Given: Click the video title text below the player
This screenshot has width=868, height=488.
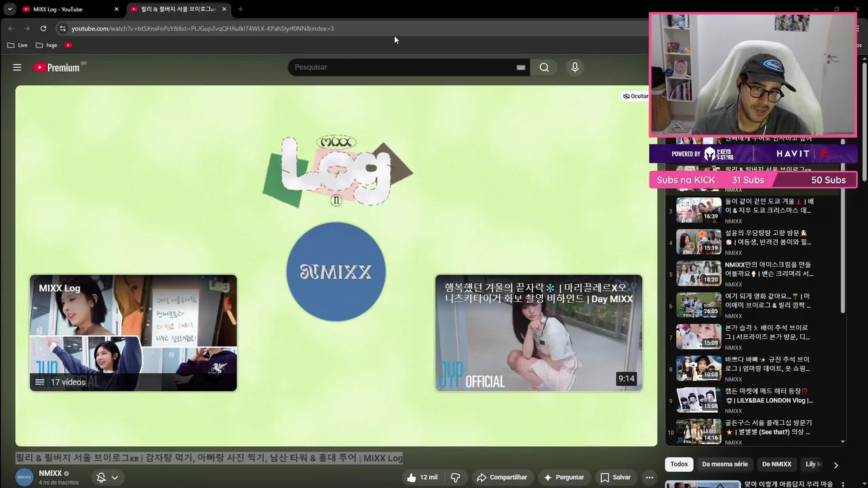Looking at the screenshot, I should point(209,458).
